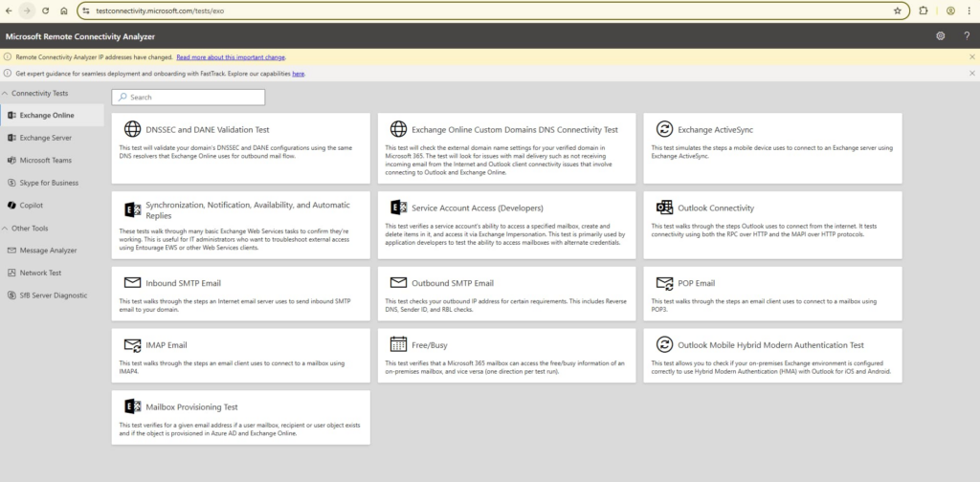Open the Network Test tool
This screenshot has height=482, width=980.
40,273
